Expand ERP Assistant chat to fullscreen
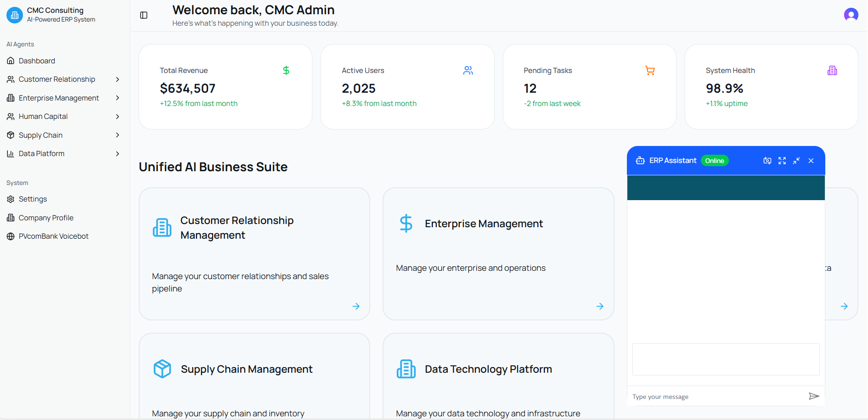 [x=782, y=161]
